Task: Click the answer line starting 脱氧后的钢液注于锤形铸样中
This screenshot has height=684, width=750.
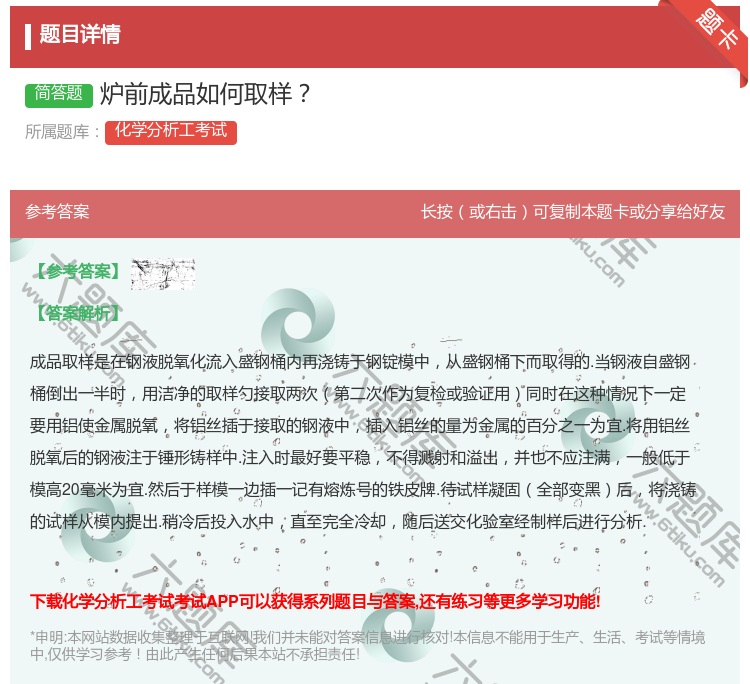Action: [360, 458]
